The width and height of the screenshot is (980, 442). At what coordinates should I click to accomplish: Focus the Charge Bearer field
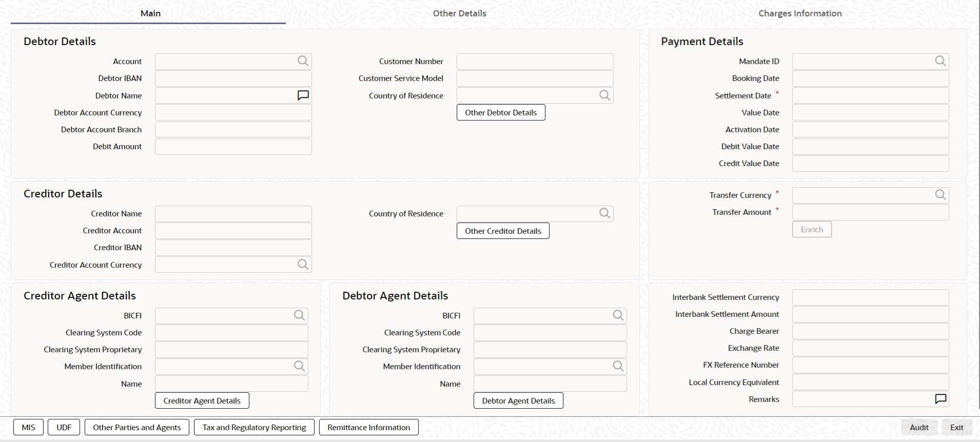(x=871, y=331)
